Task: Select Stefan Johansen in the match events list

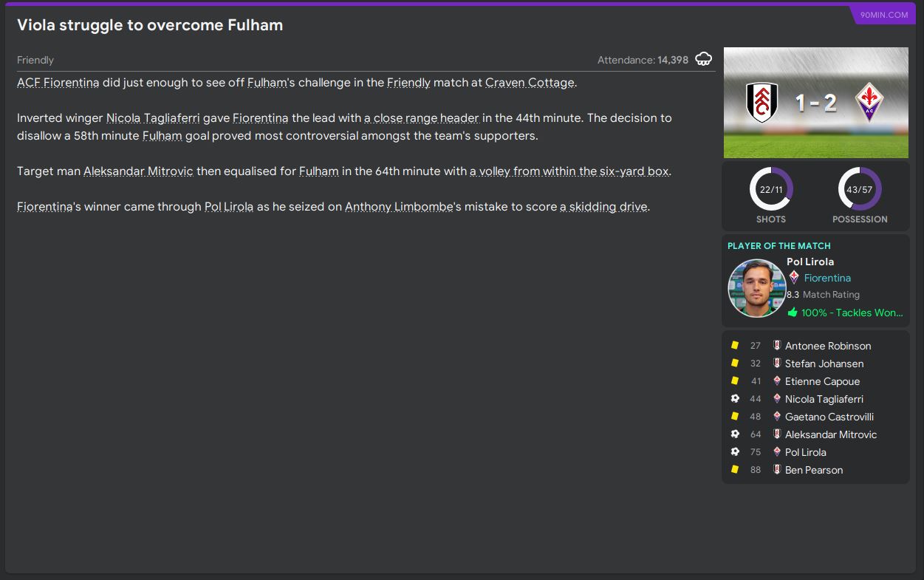Action: 824,364
